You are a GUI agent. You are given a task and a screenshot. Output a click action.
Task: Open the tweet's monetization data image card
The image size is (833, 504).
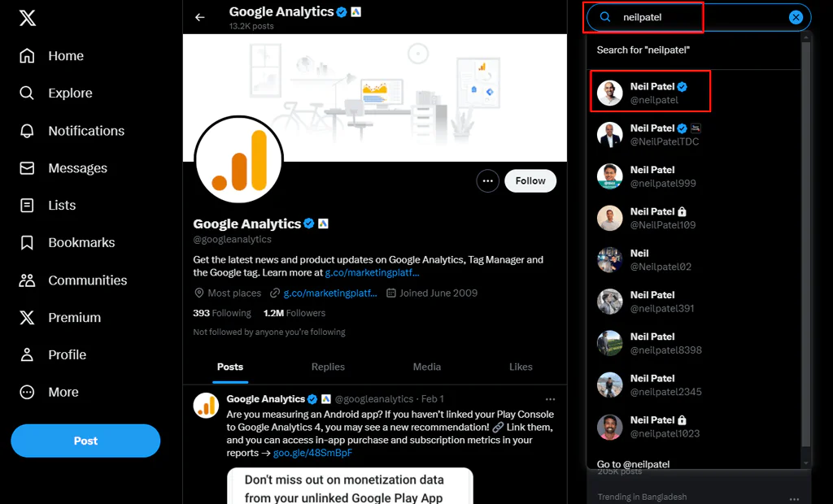(350, 486)
